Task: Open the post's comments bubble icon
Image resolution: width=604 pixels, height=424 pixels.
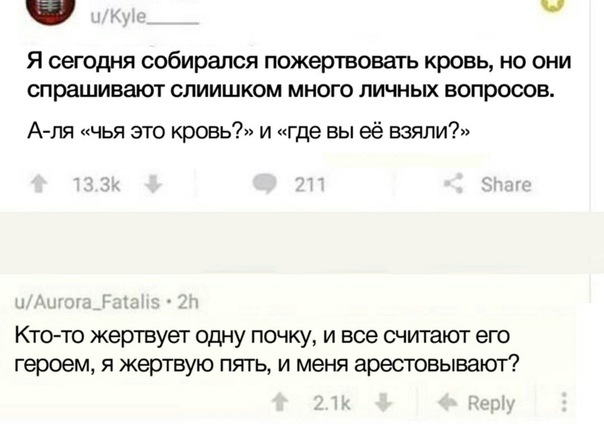Action: tap(265, 184)
